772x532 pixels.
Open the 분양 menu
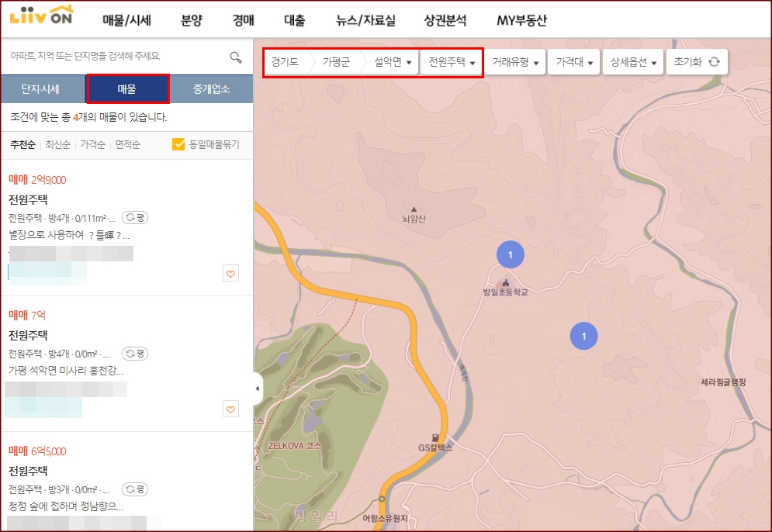click(192, 20)
